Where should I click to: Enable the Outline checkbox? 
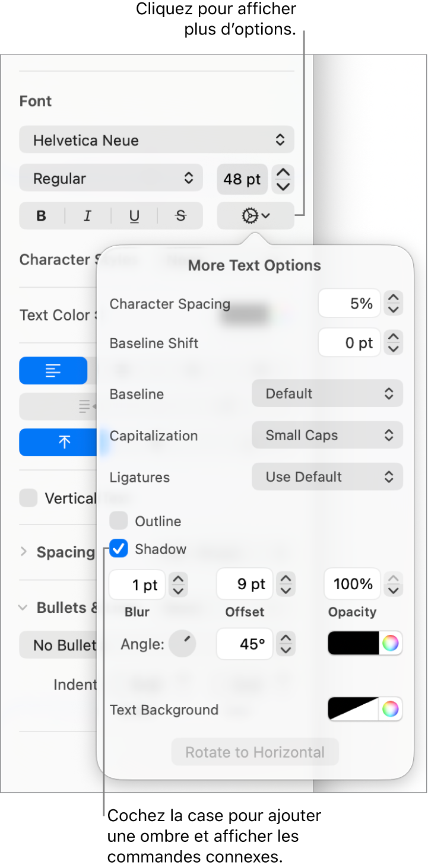[118, 521]
